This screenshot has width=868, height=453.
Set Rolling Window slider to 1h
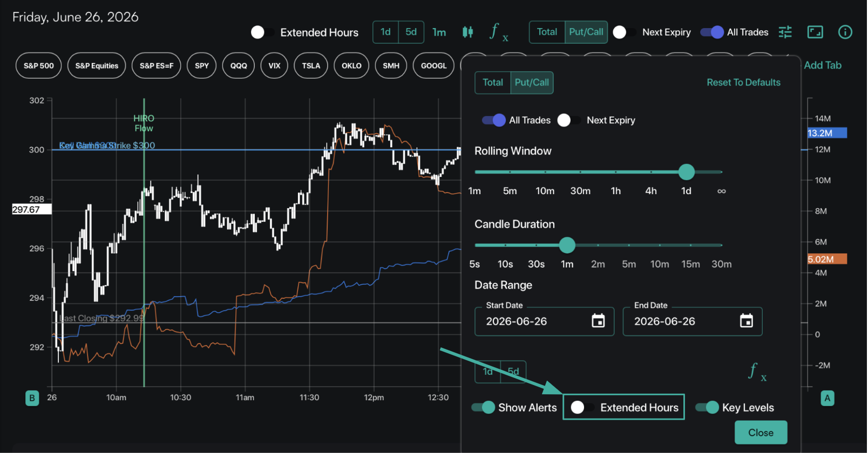[x=615, y=172]
